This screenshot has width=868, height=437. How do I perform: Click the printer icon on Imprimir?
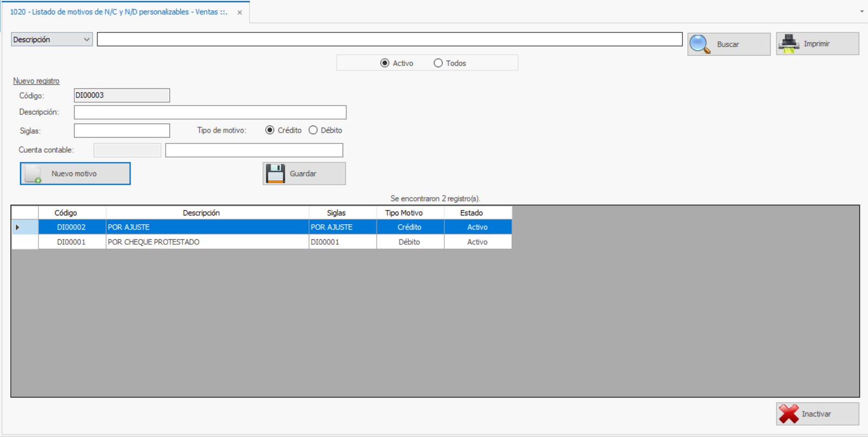click(789, 44)
